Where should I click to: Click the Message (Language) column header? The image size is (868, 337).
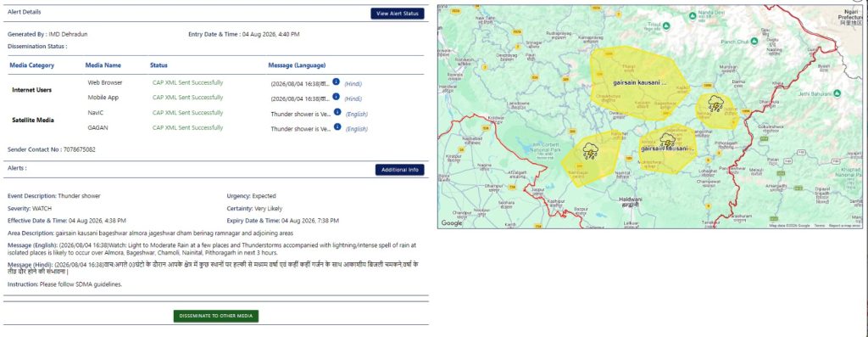pyautogui.click(x=298, y=65)
